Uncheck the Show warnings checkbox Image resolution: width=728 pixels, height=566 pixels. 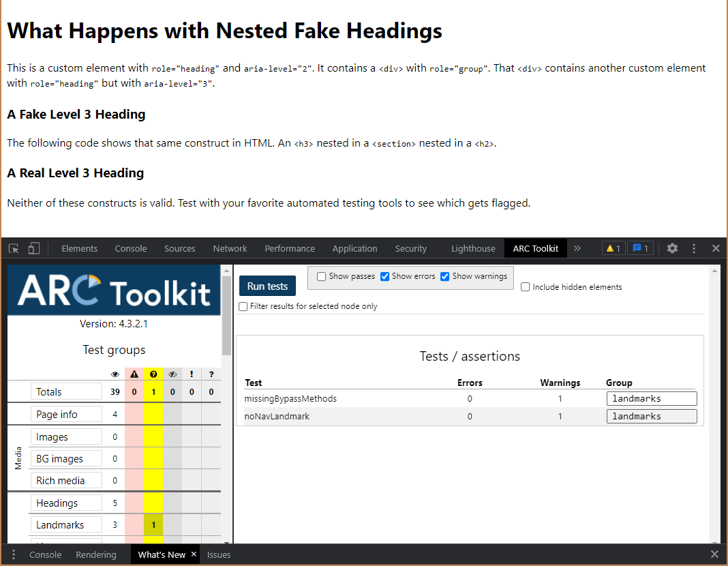pos(445,277)
